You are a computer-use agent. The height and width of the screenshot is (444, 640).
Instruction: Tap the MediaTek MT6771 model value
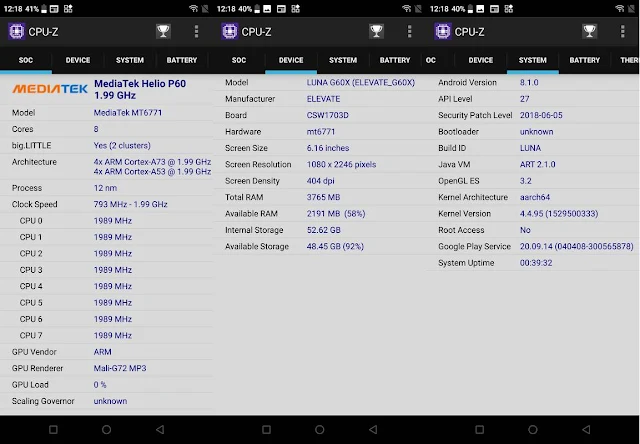click(x=128, y=113)
